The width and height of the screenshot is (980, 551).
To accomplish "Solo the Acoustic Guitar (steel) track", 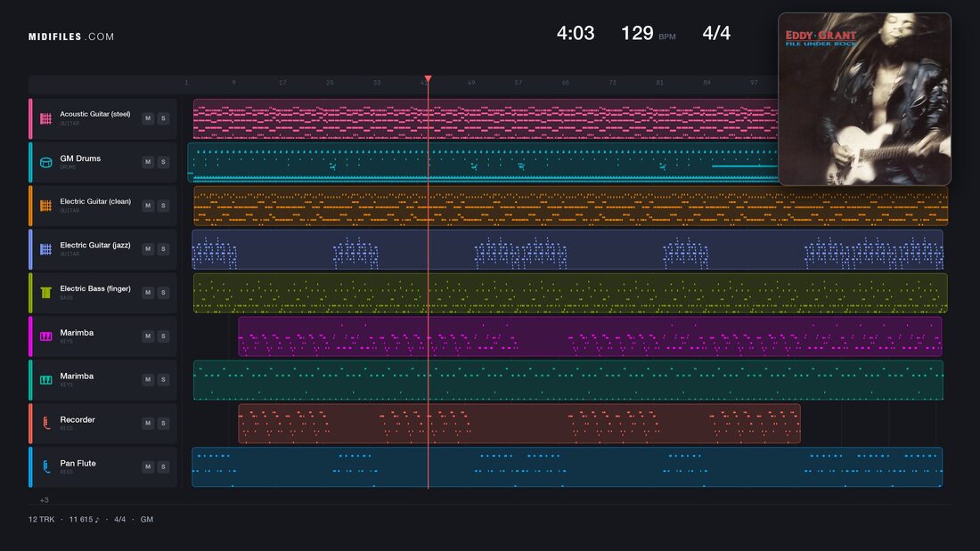I will click(x=163, y=118).
